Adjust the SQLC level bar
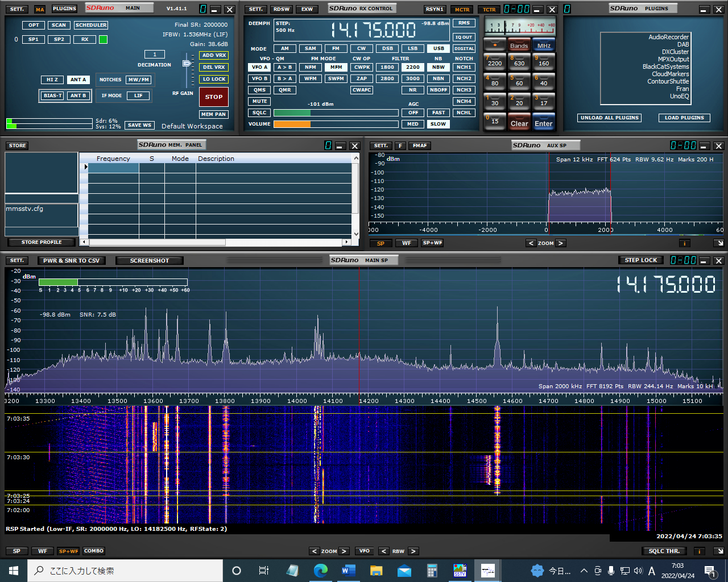The image size is (728, 582). 336,113
